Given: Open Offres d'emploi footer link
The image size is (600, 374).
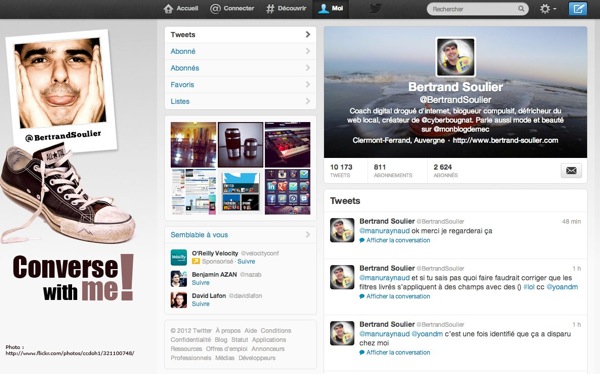Looking at the screenshot, I should pos(227,349).
